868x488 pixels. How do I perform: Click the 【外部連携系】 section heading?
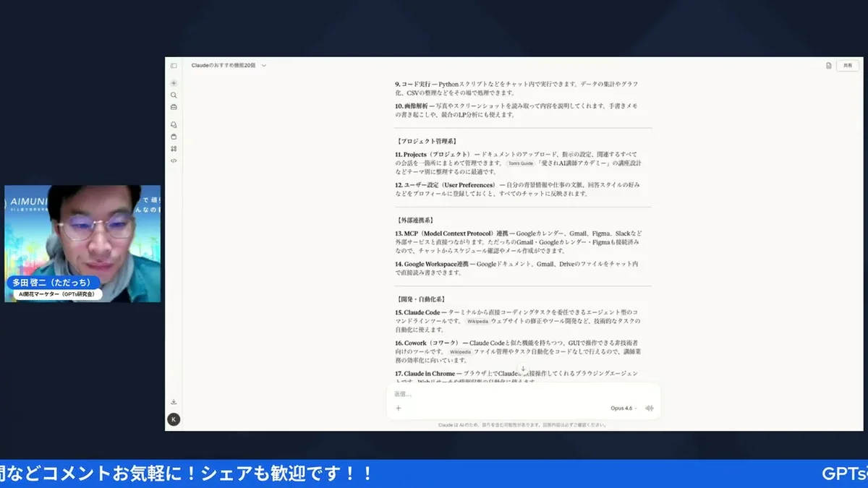pyautogui.click(x=416, y=220)
